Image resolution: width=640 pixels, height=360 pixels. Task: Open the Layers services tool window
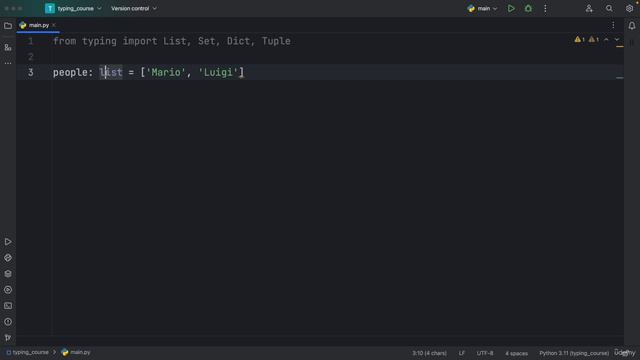tap(8, 274)
